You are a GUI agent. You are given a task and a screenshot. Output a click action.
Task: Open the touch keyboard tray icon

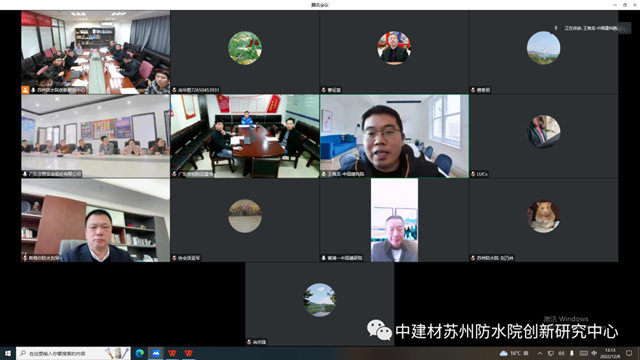[x=584, y=353]
